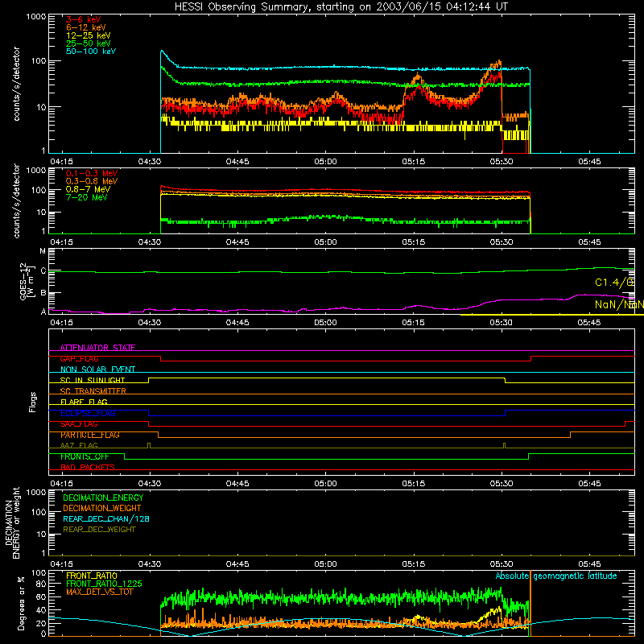Click the Absolute geomagnetic latitude label
Viewport: 644px width, 644px height.
[x=556, y=576]
